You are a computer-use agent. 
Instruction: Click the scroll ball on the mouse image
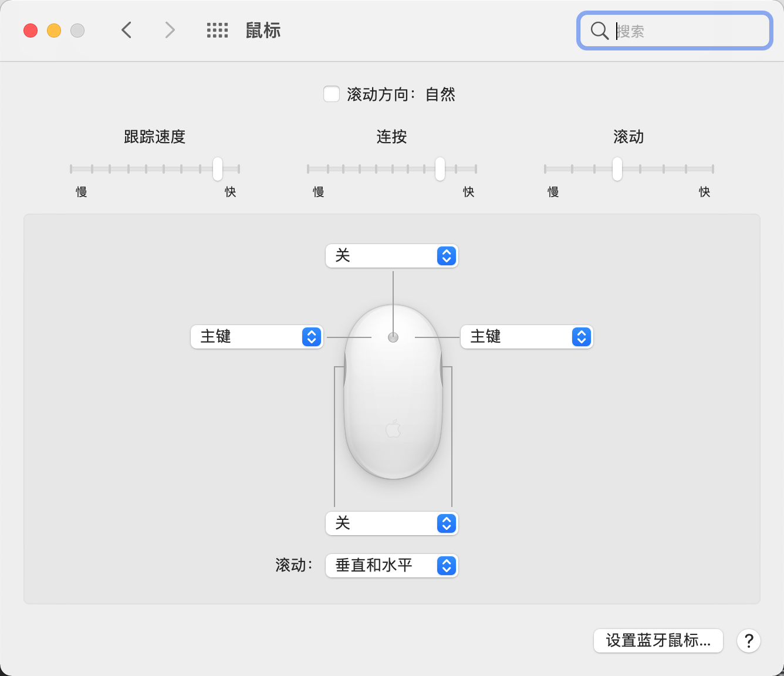(393, 337)
